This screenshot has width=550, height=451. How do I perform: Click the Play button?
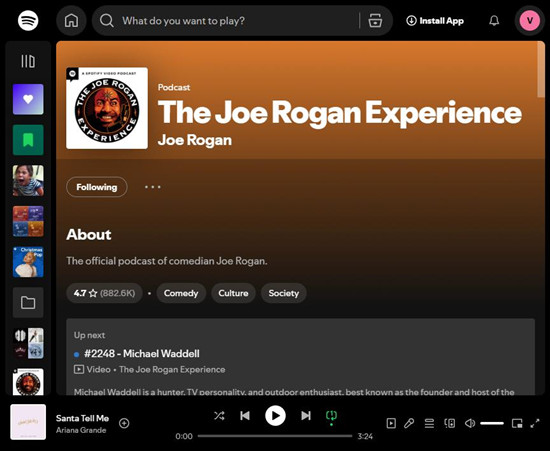coord(275,416)
